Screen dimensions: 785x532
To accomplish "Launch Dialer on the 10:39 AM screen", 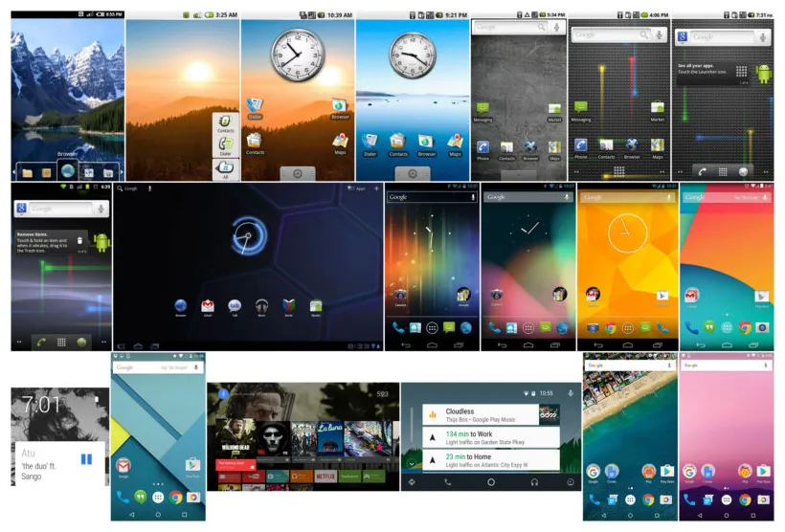I will [x=255, y=107].
